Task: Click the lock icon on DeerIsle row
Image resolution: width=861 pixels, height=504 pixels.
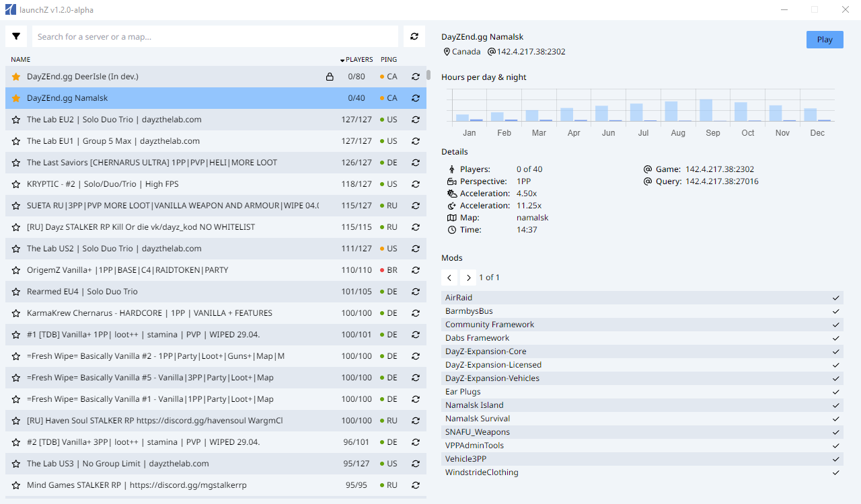Action: 330,77
